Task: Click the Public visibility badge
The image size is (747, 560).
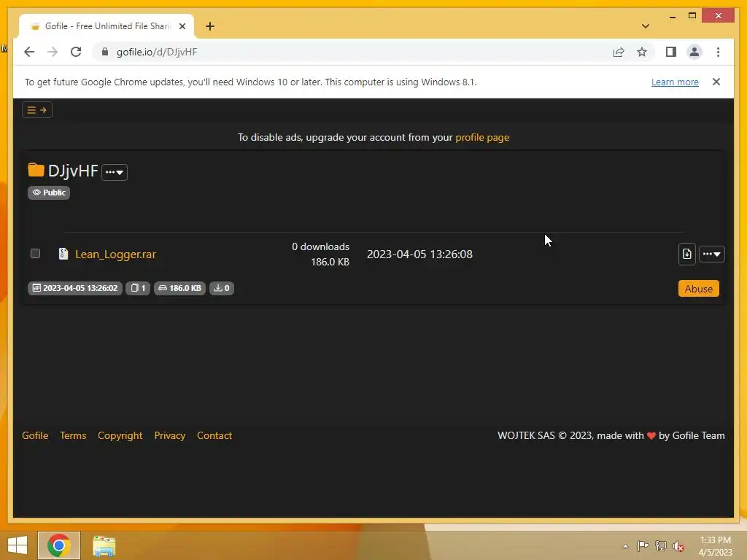Action: tap(49, 192)
